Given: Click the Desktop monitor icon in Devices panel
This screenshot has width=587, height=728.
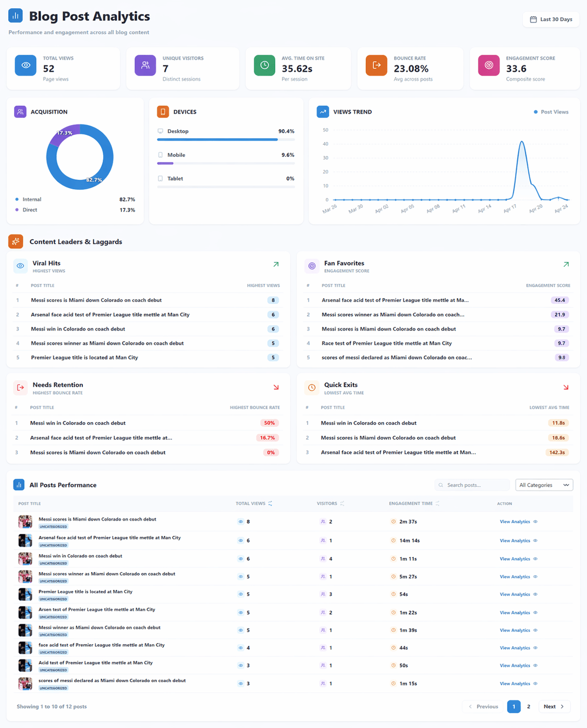Looking at the screenshot, I should click(161, 131).
